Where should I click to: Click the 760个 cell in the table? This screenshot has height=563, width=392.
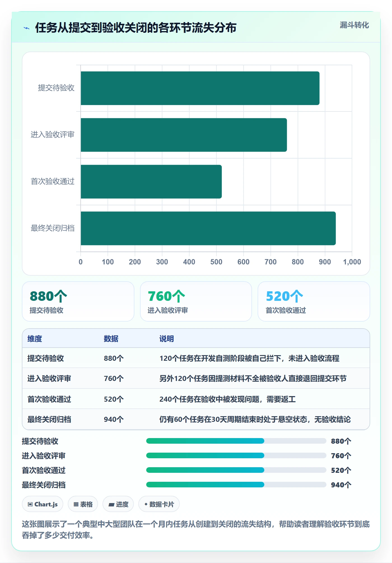pyautogui.click(x=114, y=378)
